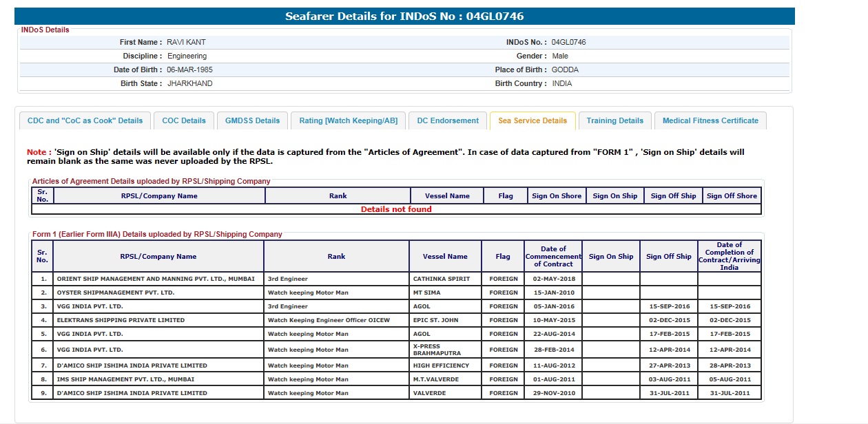Switch to the COC Details tab

[184, 120]
